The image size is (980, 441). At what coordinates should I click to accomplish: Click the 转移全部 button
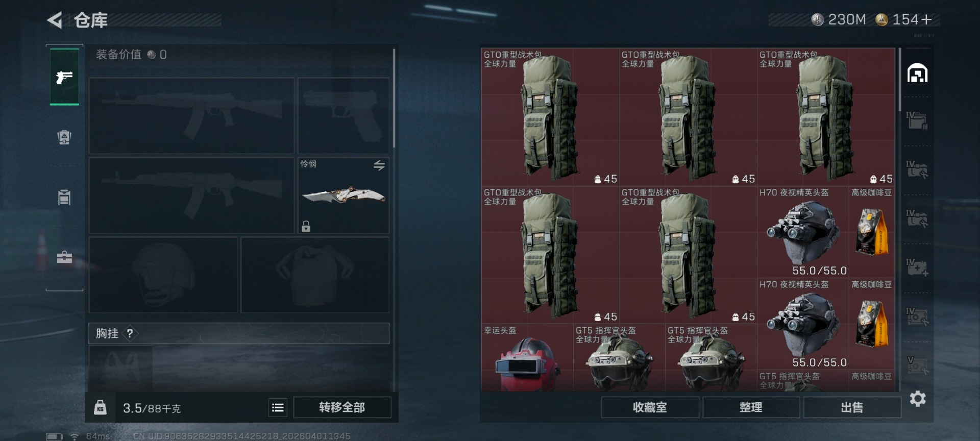(342, 407)
